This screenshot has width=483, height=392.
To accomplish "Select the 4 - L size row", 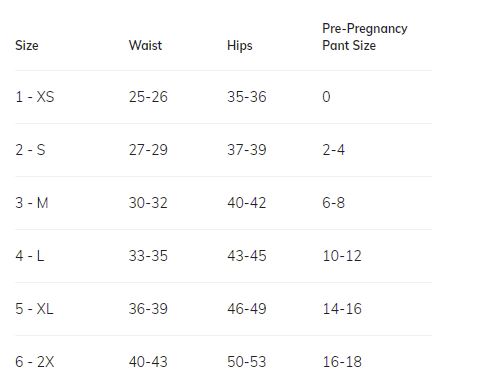I will 224,256.
